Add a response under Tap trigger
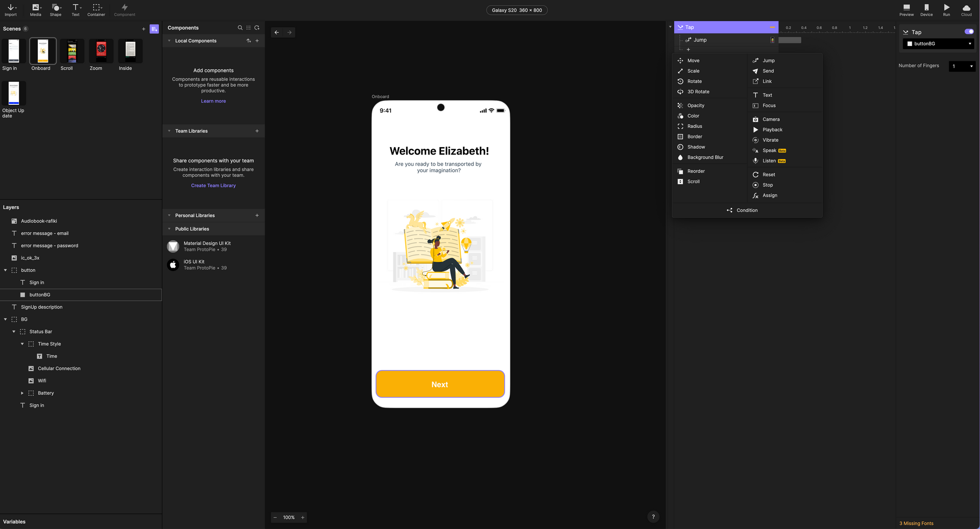The image size is (980, 529). coord(688,50)
